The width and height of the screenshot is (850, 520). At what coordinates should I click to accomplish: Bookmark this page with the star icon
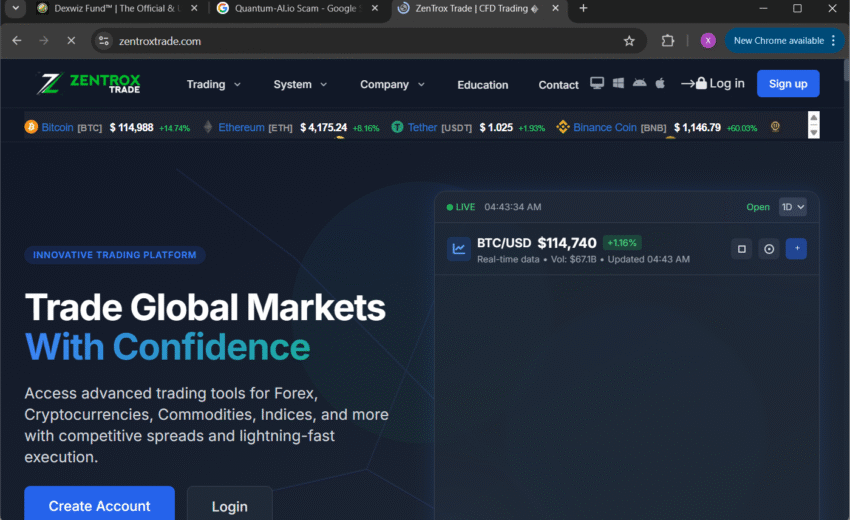(629, 41)
